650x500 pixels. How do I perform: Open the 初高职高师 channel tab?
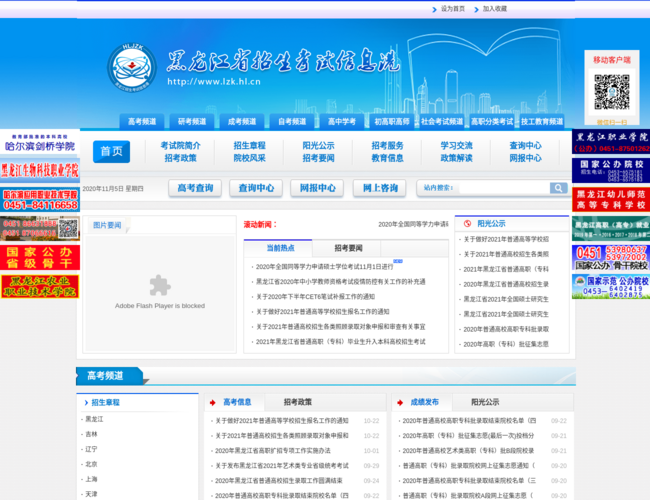[392, 121]
